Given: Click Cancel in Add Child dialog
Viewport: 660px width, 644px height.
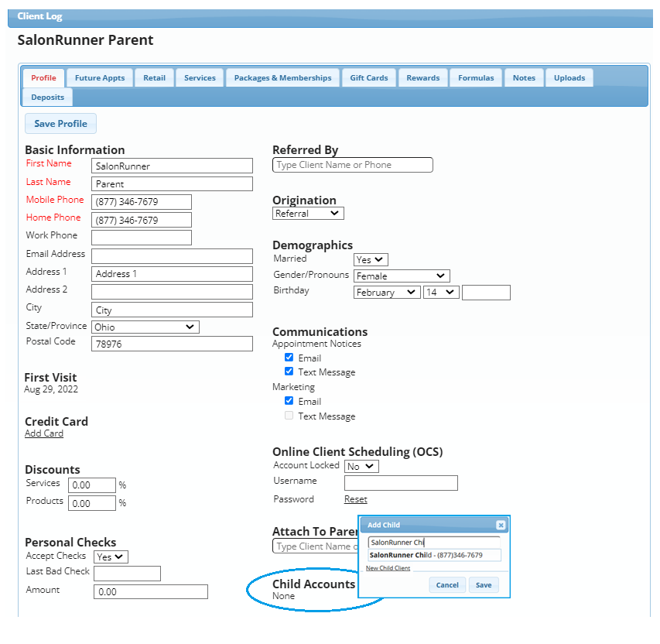Looking at the screenshot, I should (447, 584).
